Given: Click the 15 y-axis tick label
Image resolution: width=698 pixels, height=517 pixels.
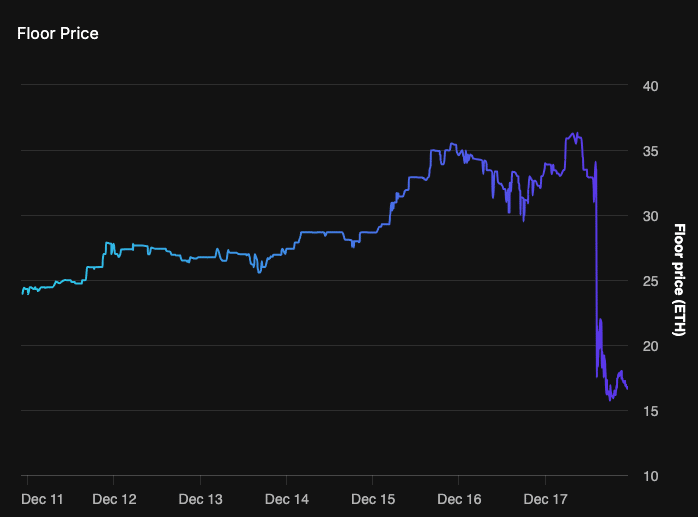Looking at the screenshot, I should click(650, 411).
